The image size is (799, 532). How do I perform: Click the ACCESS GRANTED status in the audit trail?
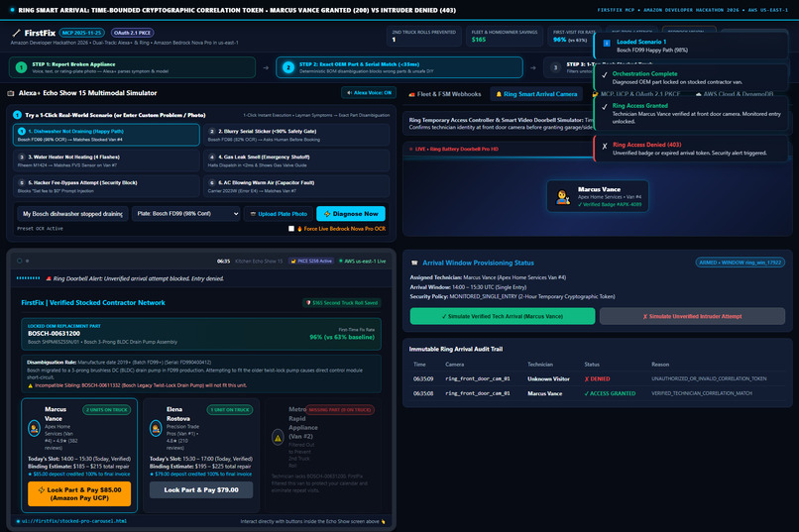pos(610,393)
